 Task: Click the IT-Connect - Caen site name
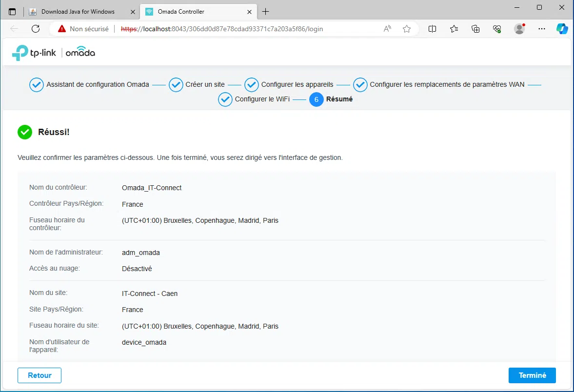150,294
